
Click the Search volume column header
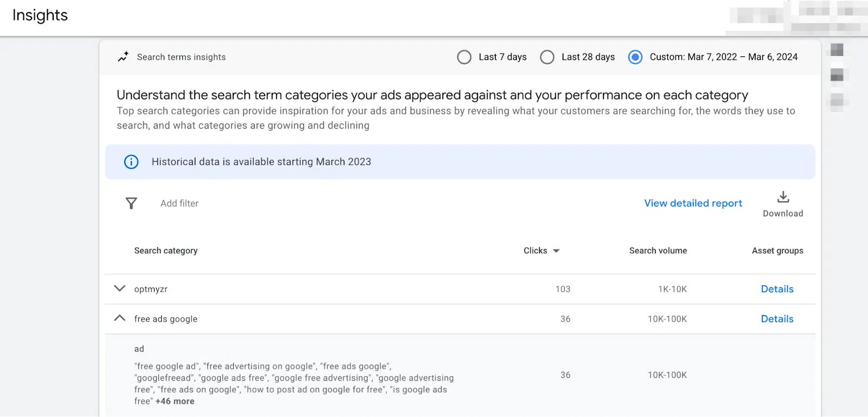[x=658, y=251]
